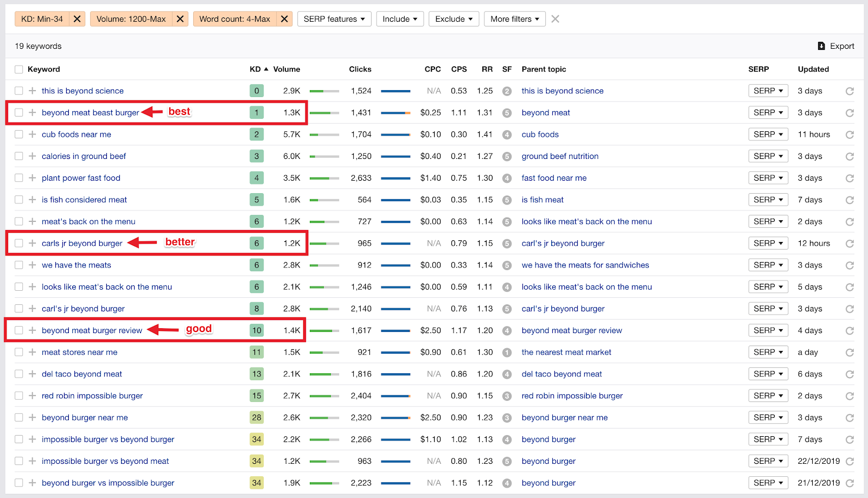The image size is (868, 498).
Task: Open parent topic 'the nearest meat market'
Action: pos(566,352)
